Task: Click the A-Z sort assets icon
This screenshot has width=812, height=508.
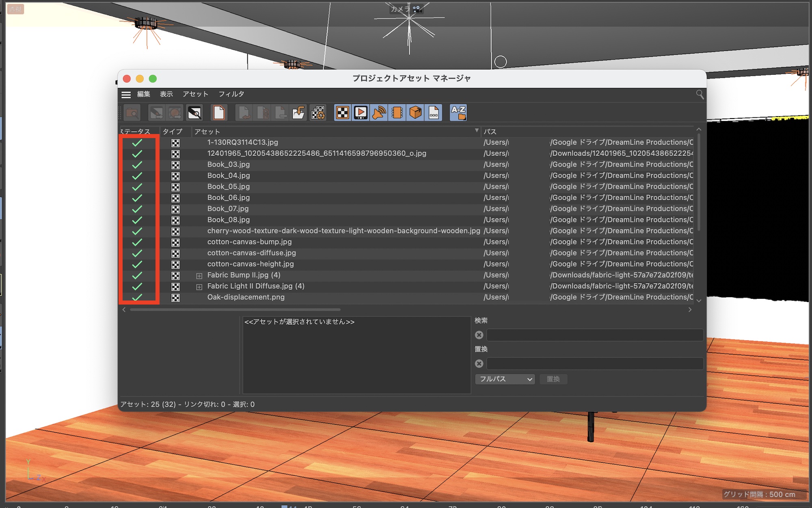Action: tap(458, 112)
